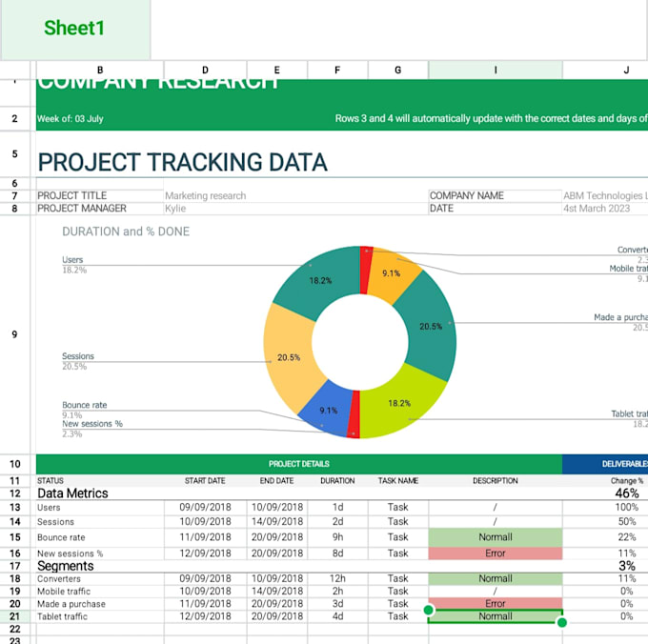This screenshot has height=644, width=648.
Task: Click the DURATION and % DONE chart title
Action: (126, 231)
